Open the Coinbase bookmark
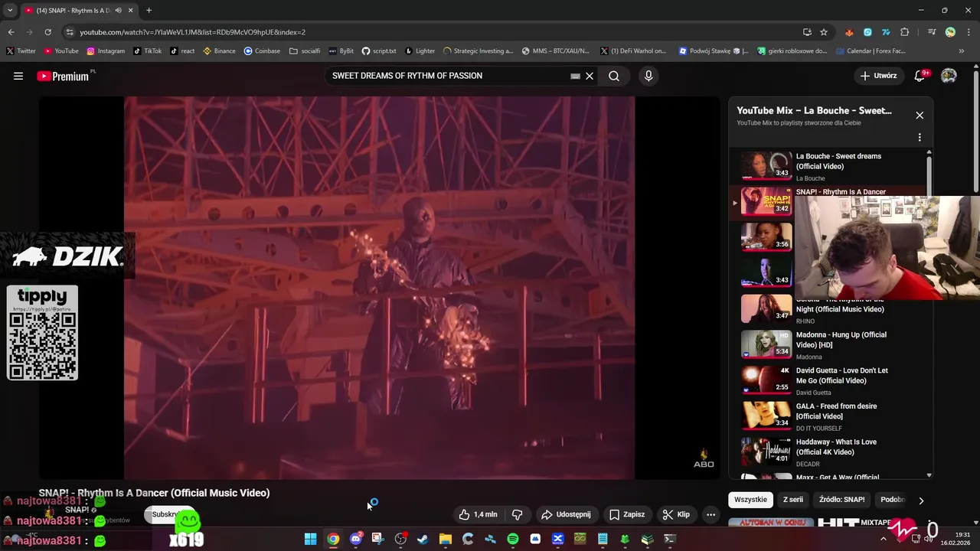 pos(262,51)
